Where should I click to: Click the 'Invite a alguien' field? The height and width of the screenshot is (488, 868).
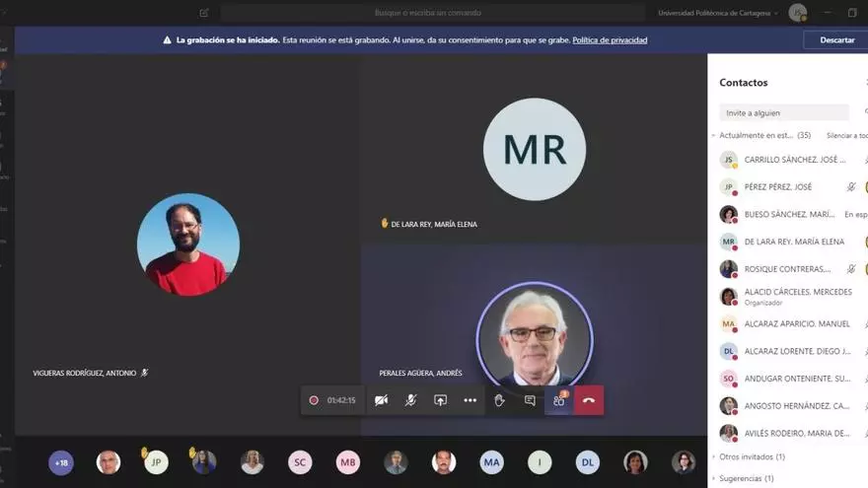(x=783, y=113)
